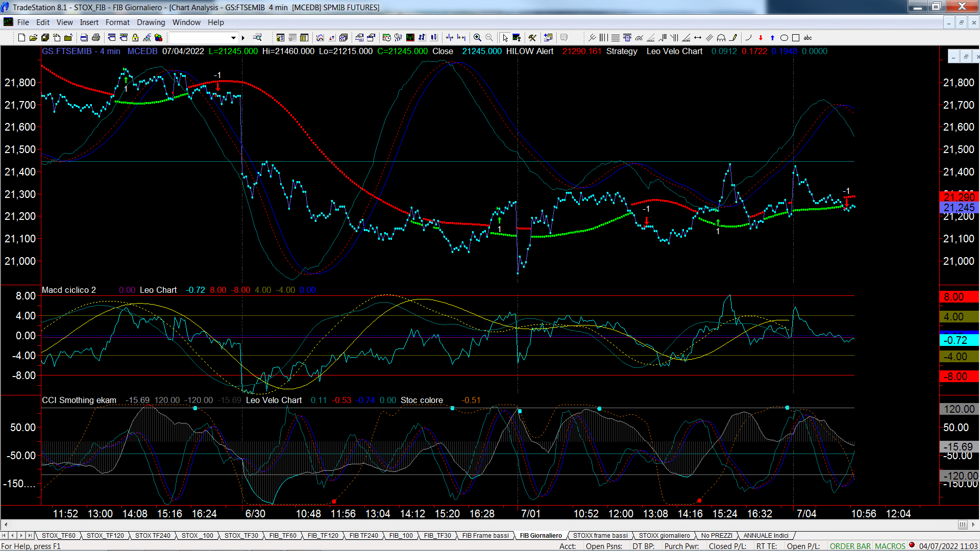Select the candlestick chart type icon
Screen dimensions: 980x551
pyautogui.click(x=434, y=37)
